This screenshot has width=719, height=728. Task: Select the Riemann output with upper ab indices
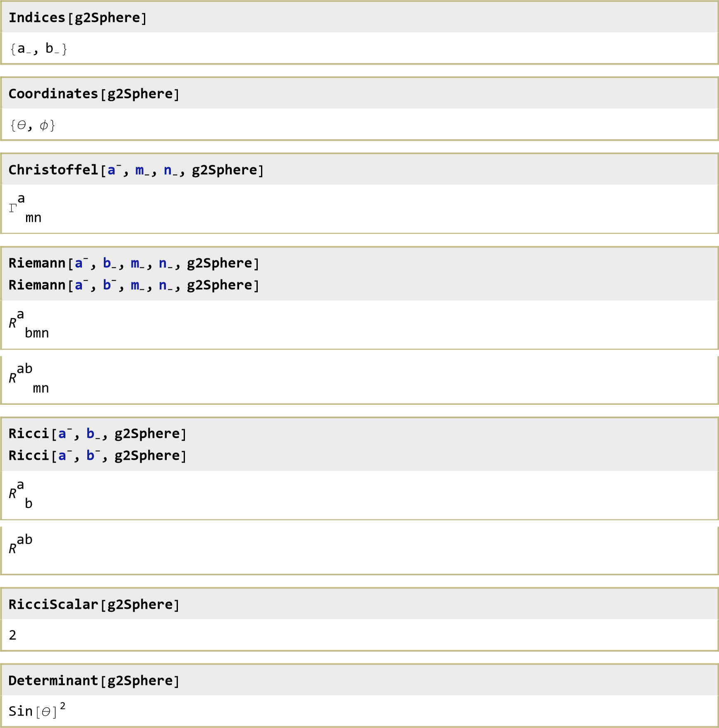29,378
